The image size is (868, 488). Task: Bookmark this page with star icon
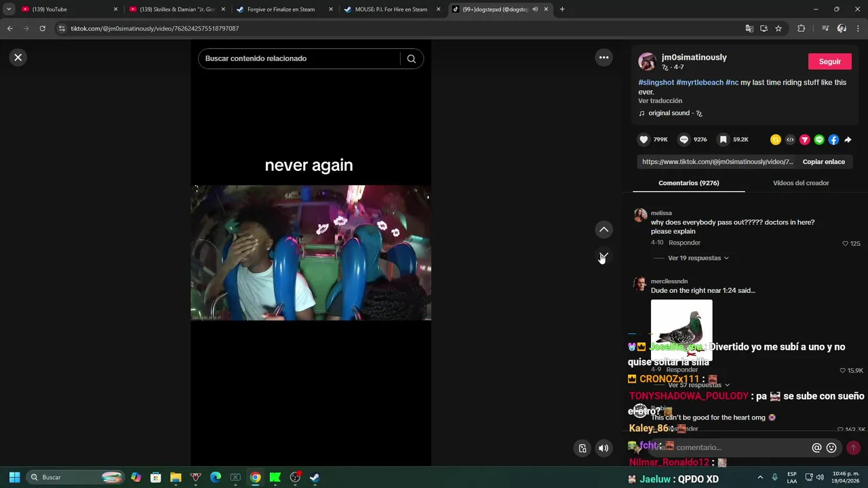pos(778,28)
